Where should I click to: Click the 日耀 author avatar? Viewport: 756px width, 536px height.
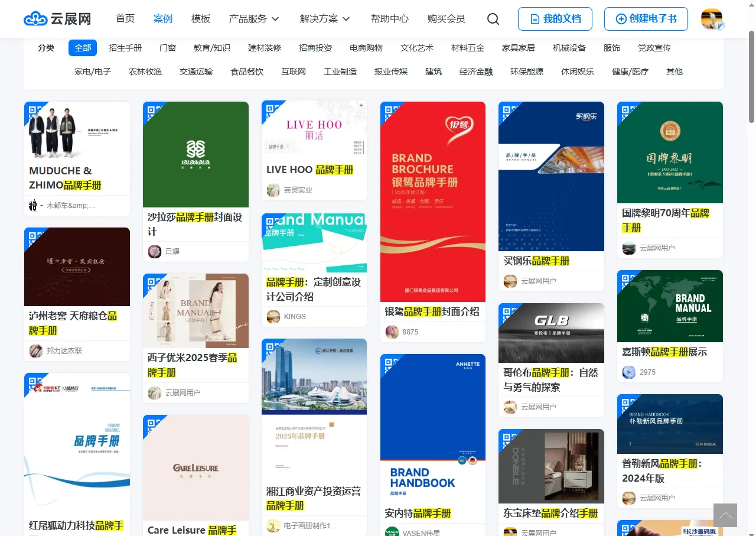point(154,252)
